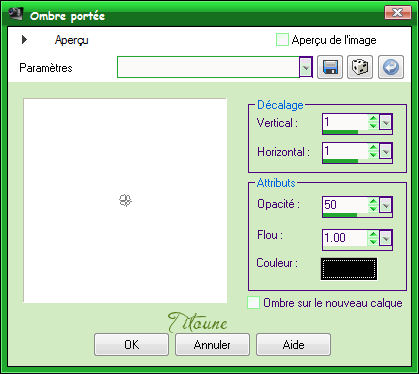Reset to default with the blue arrow icon
The image size is (419, 374).
[391, 67]
